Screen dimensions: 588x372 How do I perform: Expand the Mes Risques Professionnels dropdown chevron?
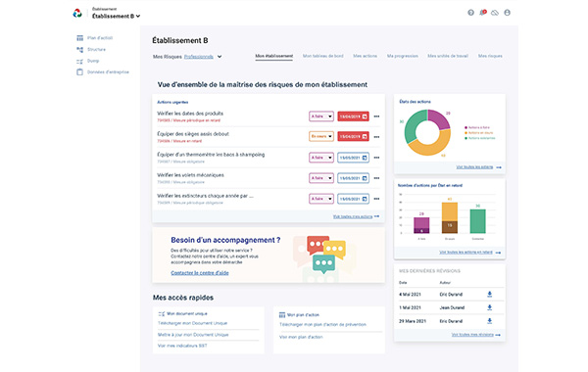click(x=220, y=57)
